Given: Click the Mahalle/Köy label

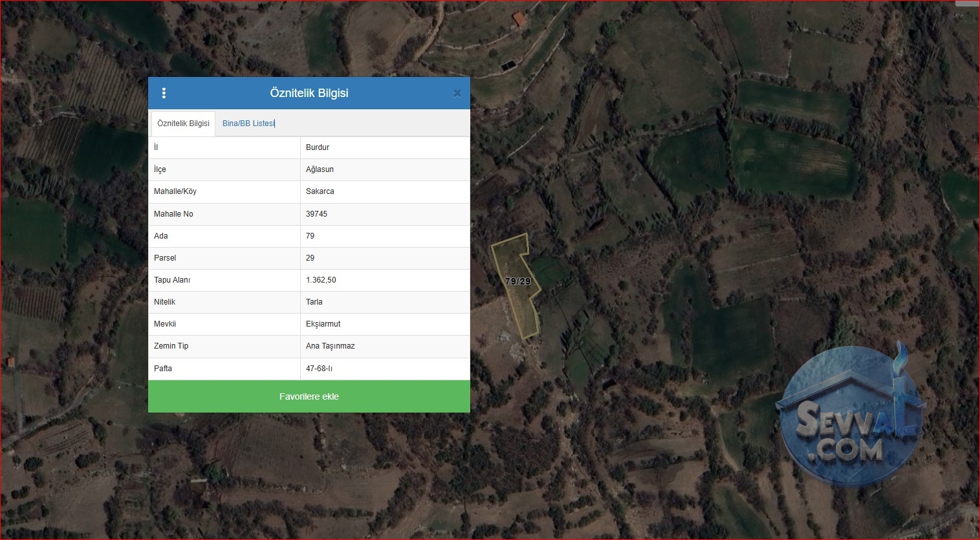Looking at the screenshot, I should (175, 191).
